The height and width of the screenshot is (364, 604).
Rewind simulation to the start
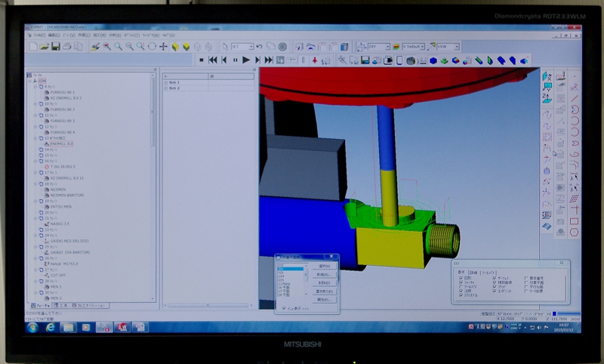coord(213,60)
